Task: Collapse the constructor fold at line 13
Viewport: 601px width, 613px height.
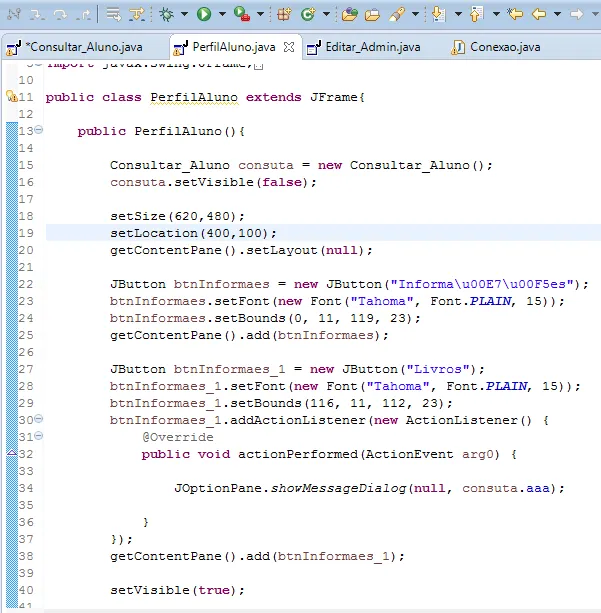Action: 39,130
